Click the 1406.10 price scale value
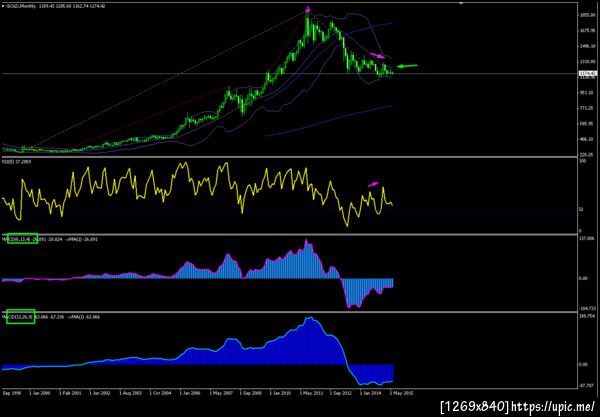 (x=588, y=46)
